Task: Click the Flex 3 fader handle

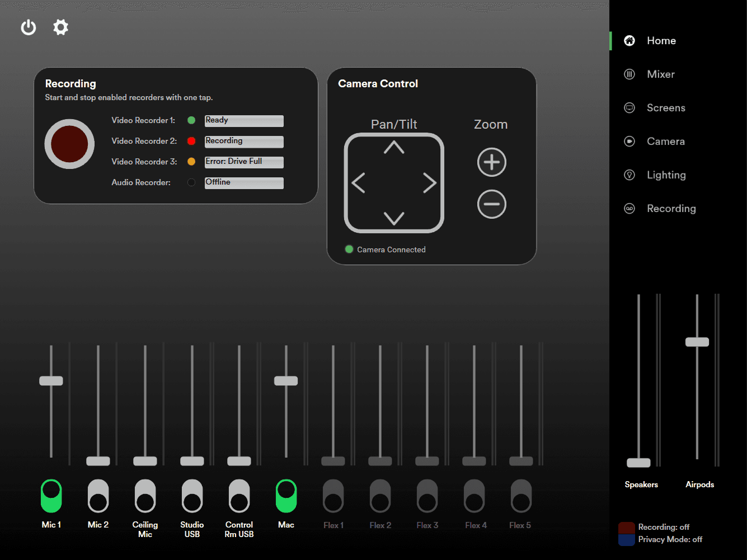Action: pos(427,461)
